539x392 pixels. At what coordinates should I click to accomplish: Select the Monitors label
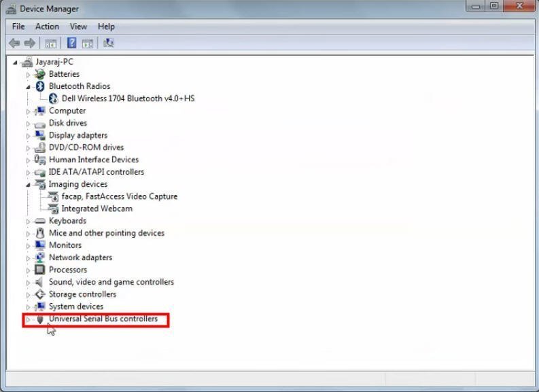[65, 245]
